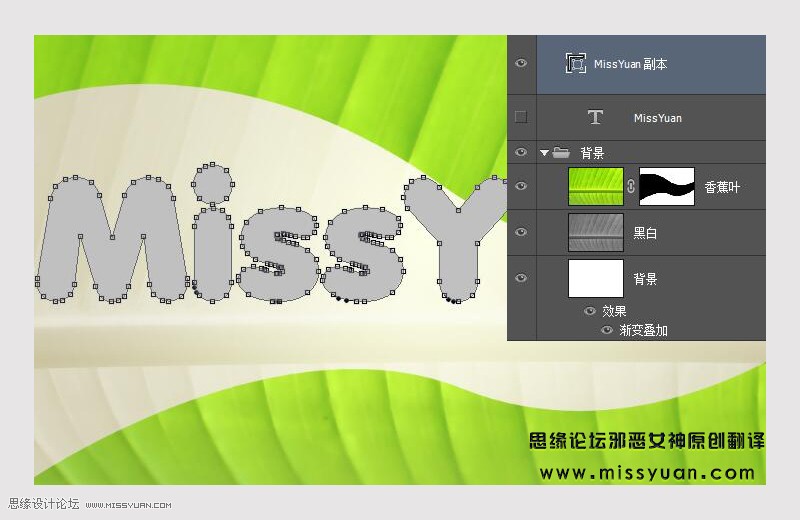This screenshot has width=800, height=520.
Task: Hide the MissYuan 副本 layer
Action: click(521, 63)
